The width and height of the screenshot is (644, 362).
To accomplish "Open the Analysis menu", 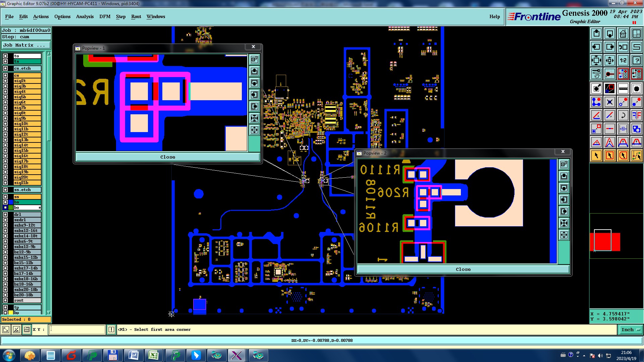I will (x=85, y=16).
